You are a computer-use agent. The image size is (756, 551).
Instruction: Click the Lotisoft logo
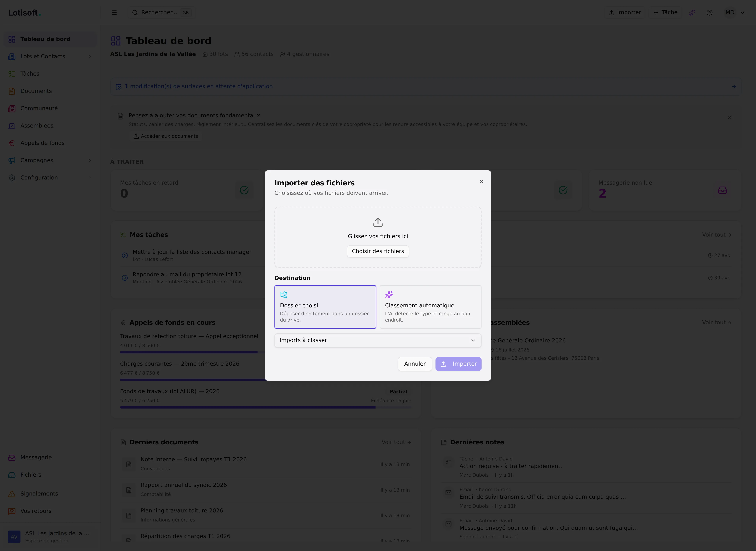(24, 13)
